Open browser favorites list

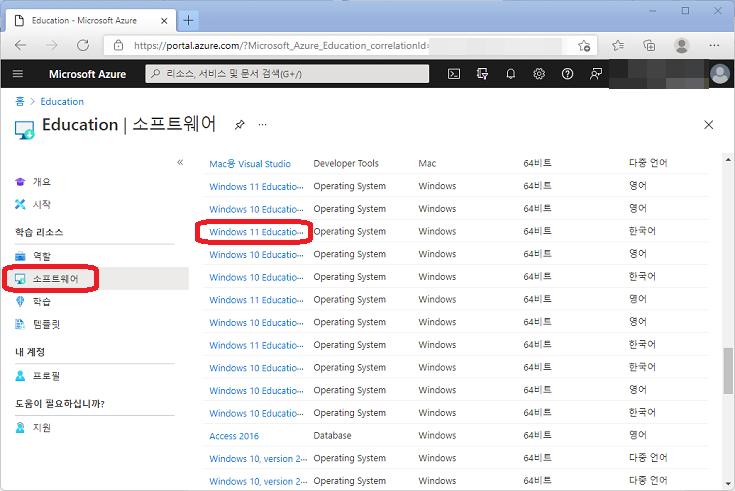[x=618, y=45]
